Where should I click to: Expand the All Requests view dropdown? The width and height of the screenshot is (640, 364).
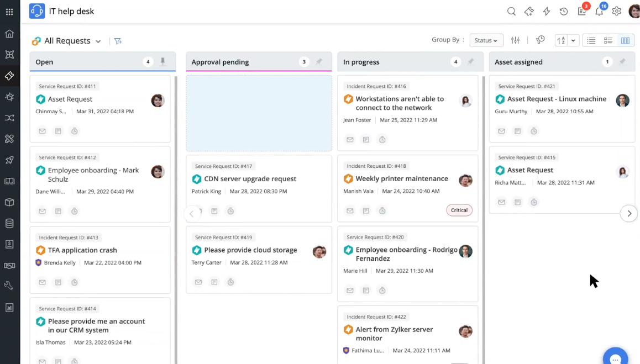pyautogui.click(x=98, y=41)
